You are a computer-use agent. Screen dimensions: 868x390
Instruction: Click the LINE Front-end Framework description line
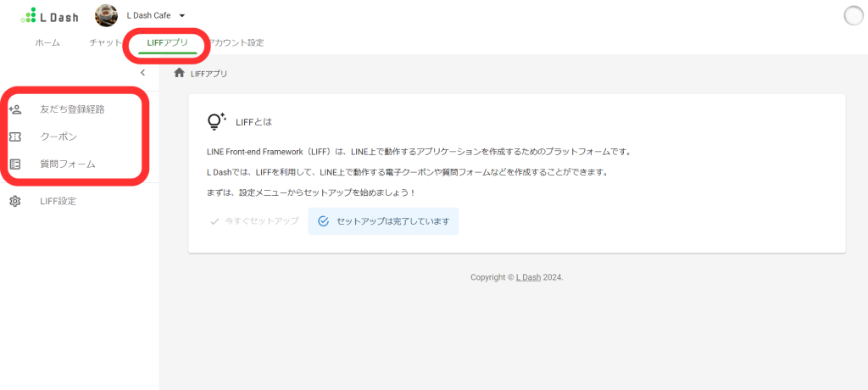point(419,151)
